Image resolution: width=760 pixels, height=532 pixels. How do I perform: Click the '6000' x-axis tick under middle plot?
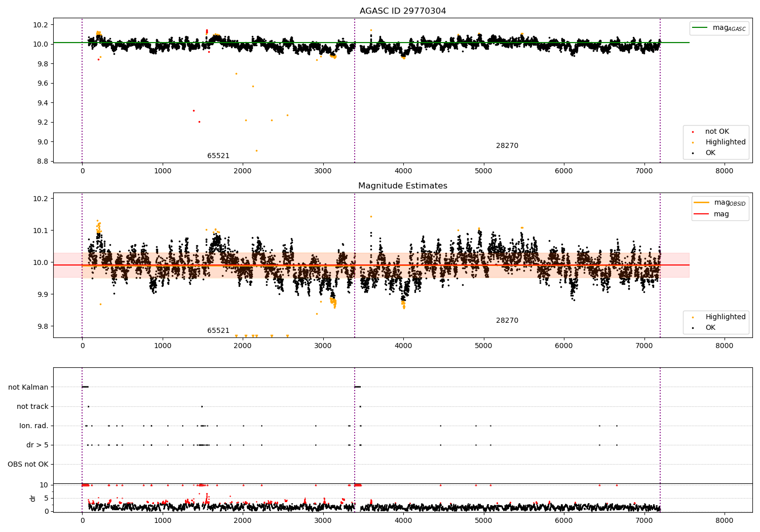pyautogui.click(x=564, y=346)
